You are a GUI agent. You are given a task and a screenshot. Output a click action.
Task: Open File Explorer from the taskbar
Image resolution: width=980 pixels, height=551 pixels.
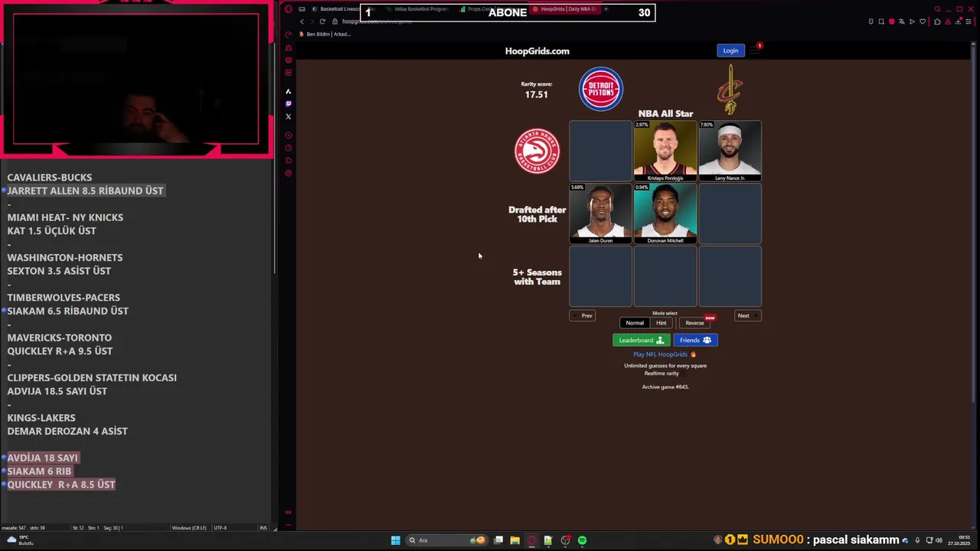(x=515, y=540)
